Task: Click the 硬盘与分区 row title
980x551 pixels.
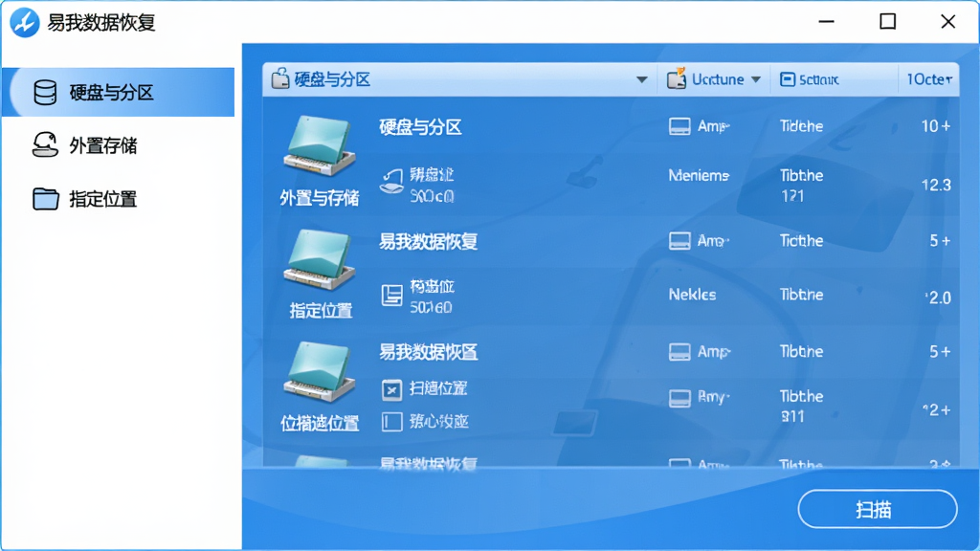Action: 420,127
